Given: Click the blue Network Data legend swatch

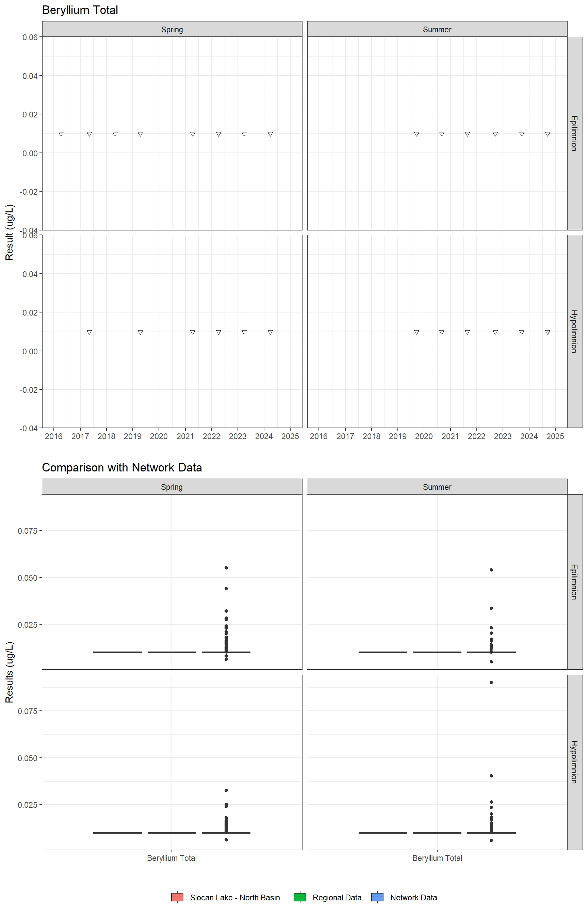Looking at the screenshot, I should click(x=377, y=897).
